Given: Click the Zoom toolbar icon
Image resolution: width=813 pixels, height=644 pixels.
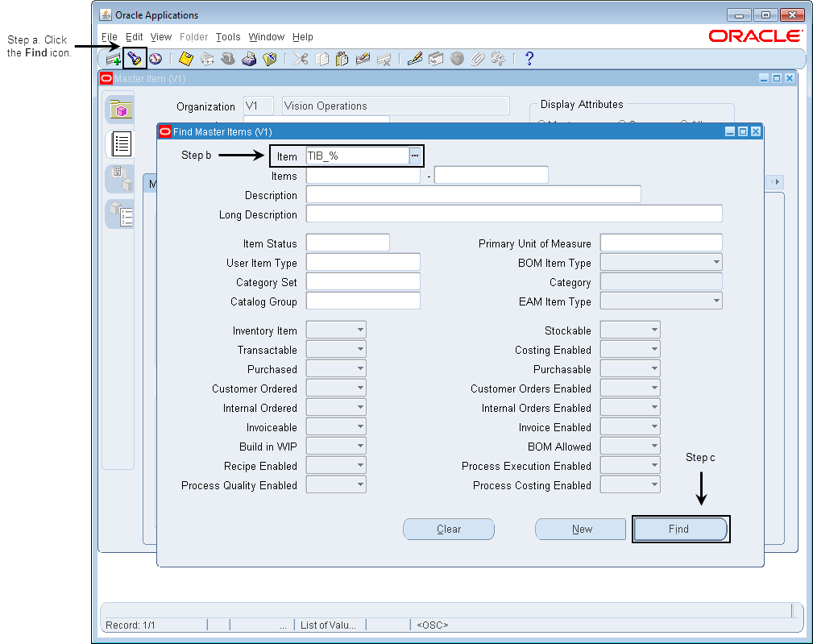Looking at the screenshot, I should [x=436, y=59].
